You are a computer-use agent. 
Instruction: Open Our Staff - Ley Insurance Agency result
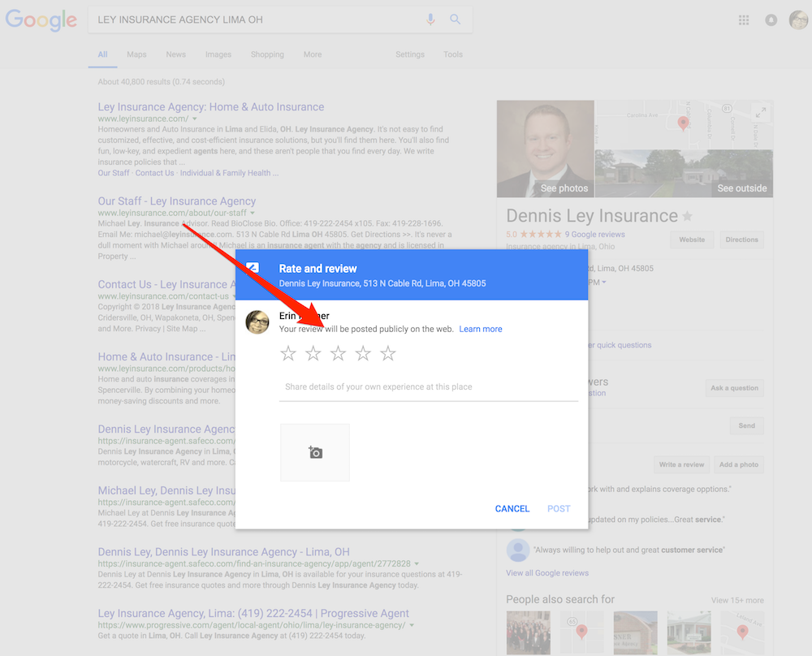click(176, 201)
